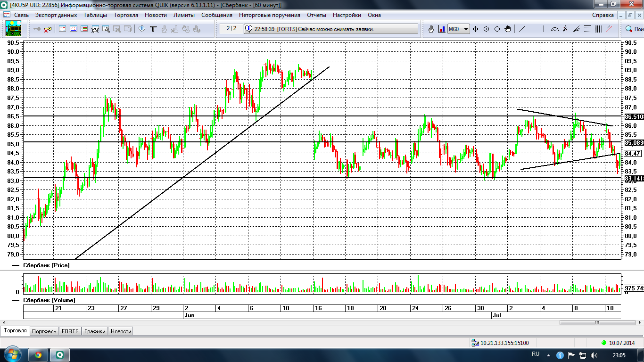Open the Таблицы menu
This screenshot has height=362, width=644.
(x=95, y=15)
